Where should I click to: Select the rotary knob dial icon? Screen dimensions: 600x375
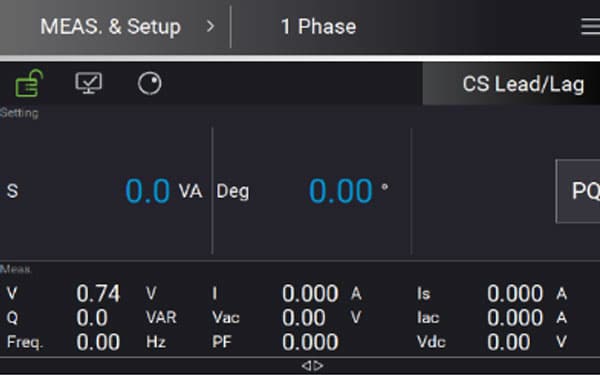click(150, 83)
